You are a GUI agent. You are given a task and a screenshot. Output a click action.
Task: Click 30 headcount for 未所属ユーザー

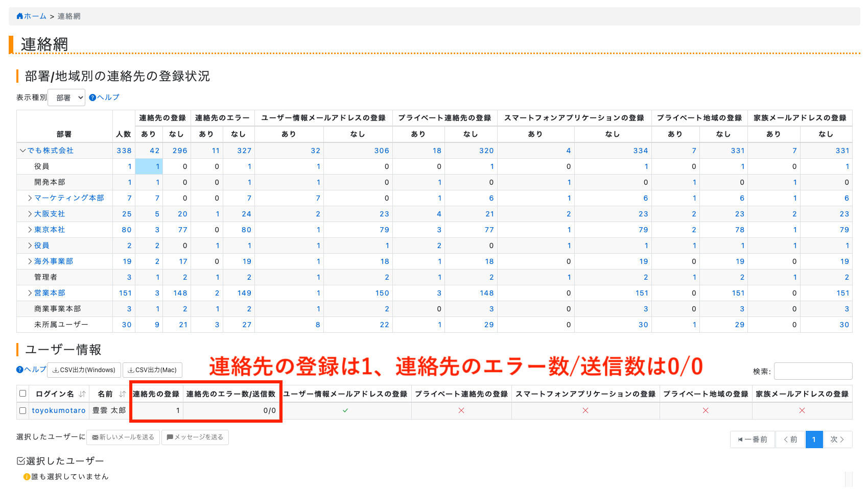click(x=127, y=325)
